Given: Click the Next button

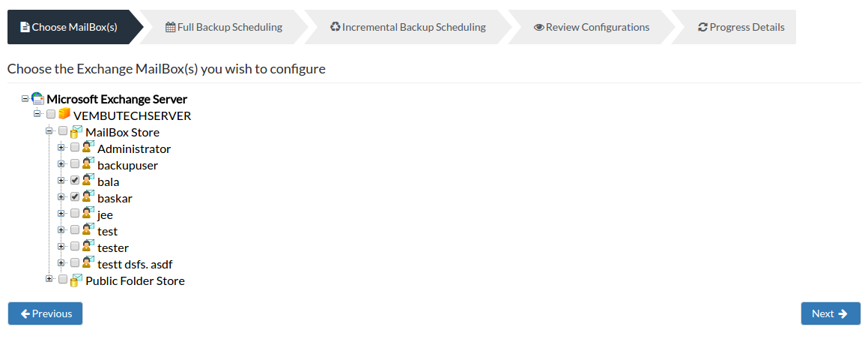Looking at the screenshot, I should coord(831,313).
